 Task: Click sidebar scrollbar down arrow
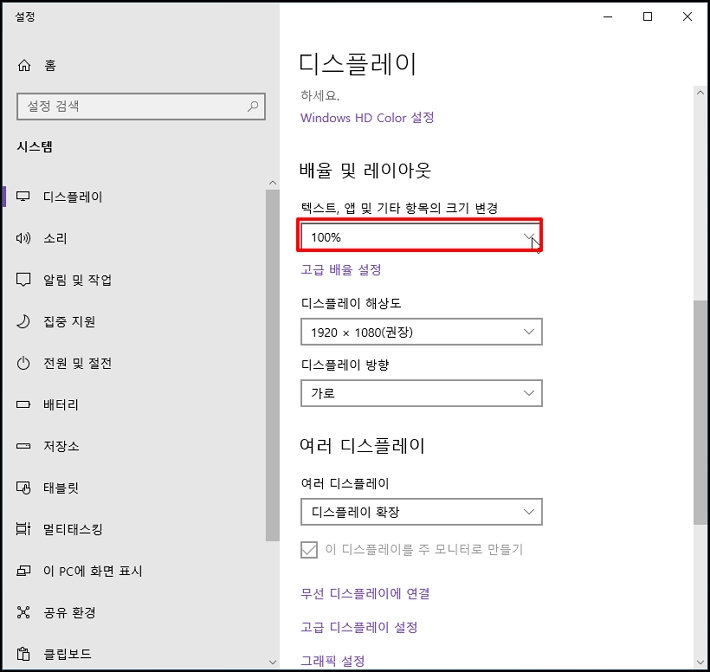coord(273,662)
